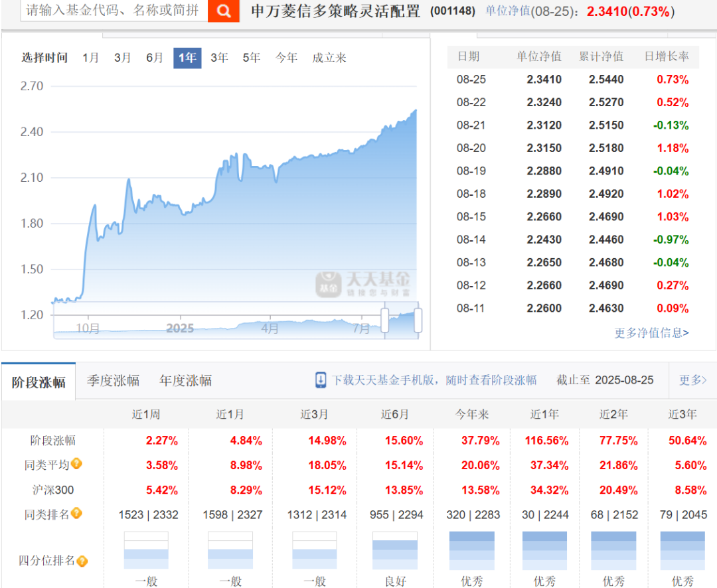The height and width of the screenshot is (588, 717).
Task: Click 2.2600 net value for 08-11
Action: pos(544,308)
